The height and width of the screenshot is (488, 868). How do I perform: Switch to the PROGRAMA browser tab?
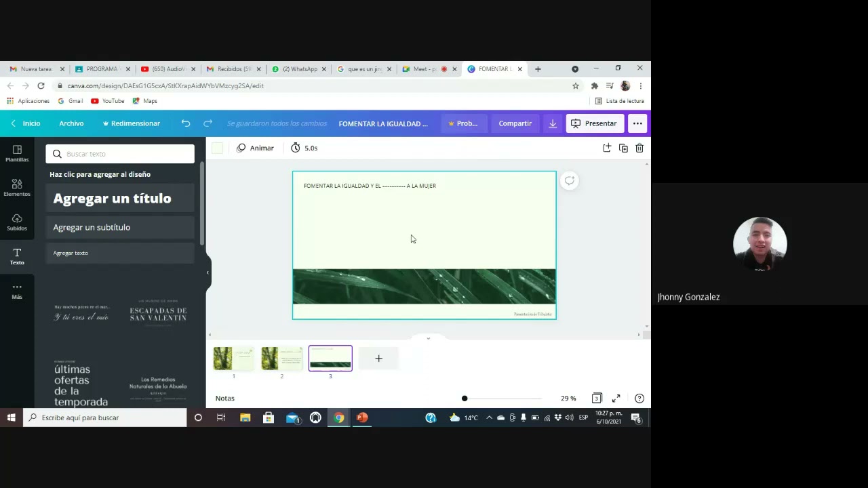click(102, 69)
